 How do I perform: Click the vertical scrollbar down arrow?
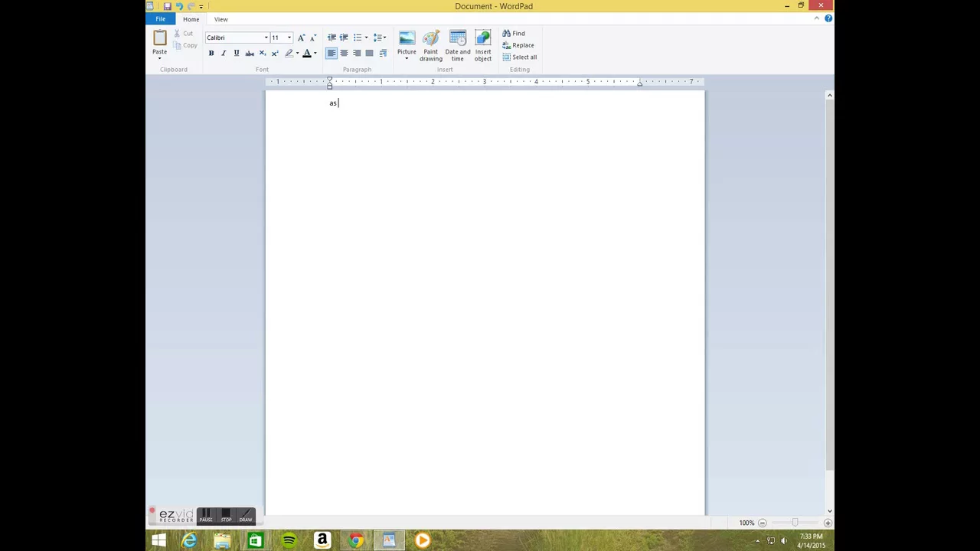829,511
